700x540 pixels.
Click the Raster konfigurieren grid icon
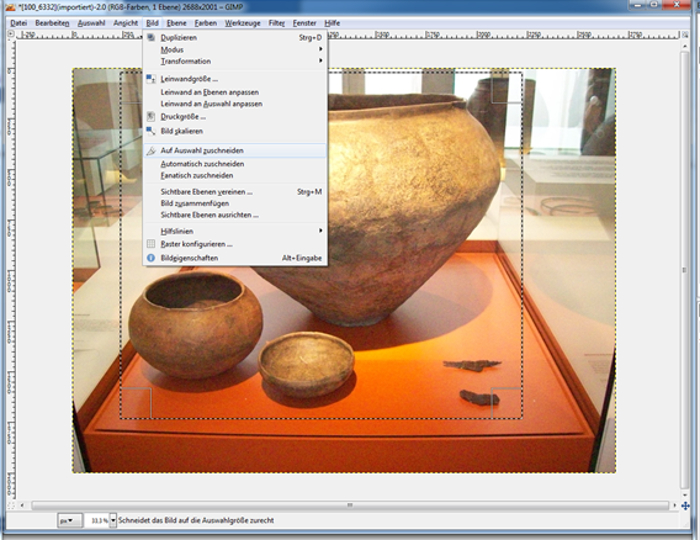coord(152,243)
